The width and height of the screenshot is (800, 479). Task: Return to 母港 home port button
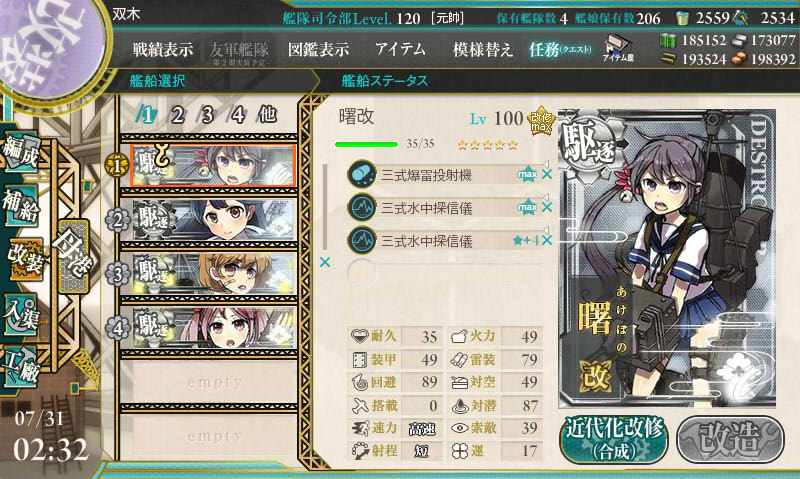(x=73, y=256)
